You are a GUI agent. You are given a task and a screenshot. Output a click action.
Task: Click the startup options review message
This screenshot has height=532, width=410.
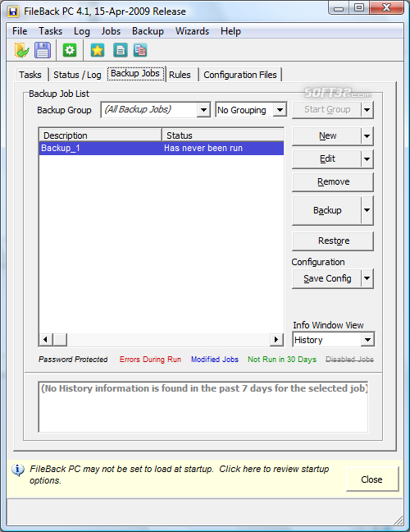coord(180,475)
